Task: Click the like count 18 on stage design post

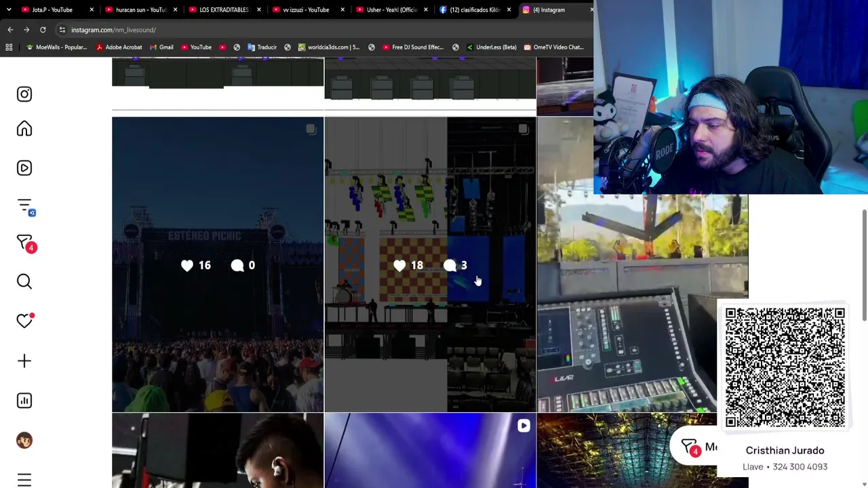Action: coord(417,266)
